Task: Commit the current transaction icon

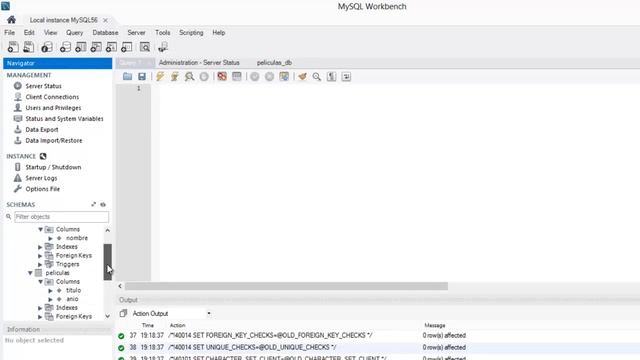Action: point(255,76)
